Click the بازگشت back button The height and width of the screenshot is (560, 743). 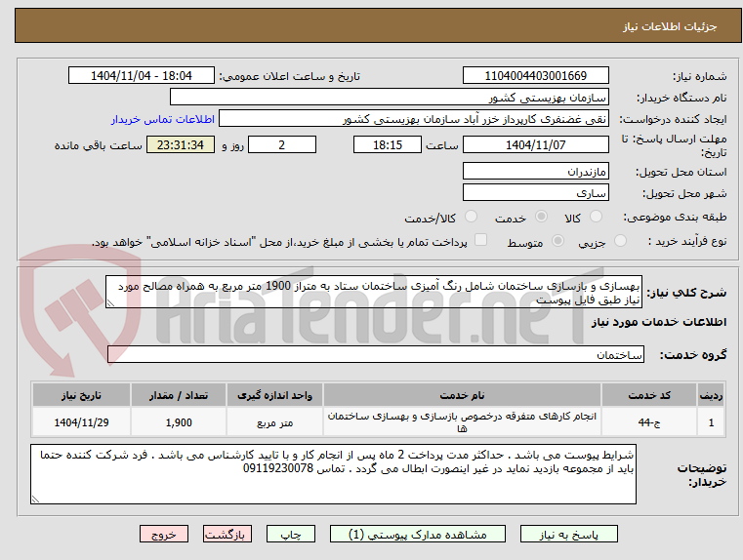(227, 534)
